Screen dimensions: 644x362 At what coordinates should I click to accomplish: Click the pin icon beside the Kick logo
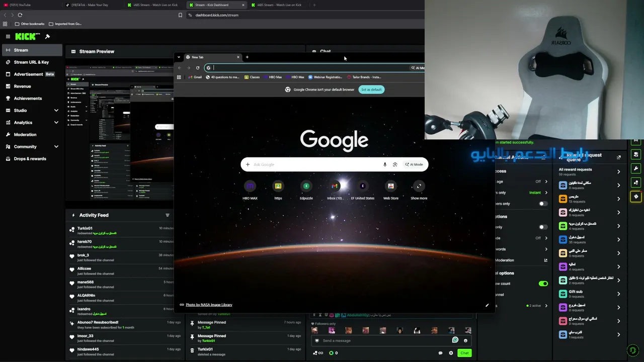pos(47,36)
